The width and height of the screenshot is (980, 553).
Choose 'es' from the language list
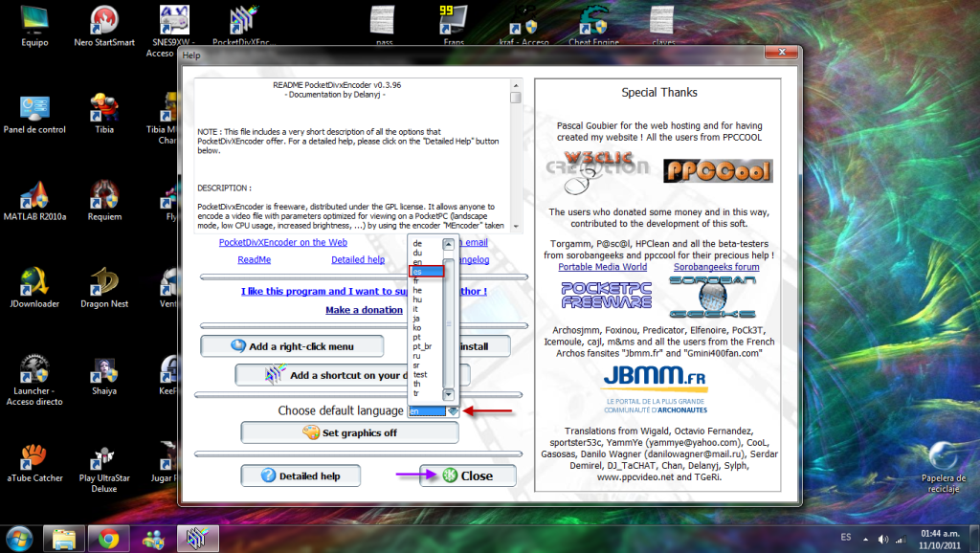pos(426,272)
